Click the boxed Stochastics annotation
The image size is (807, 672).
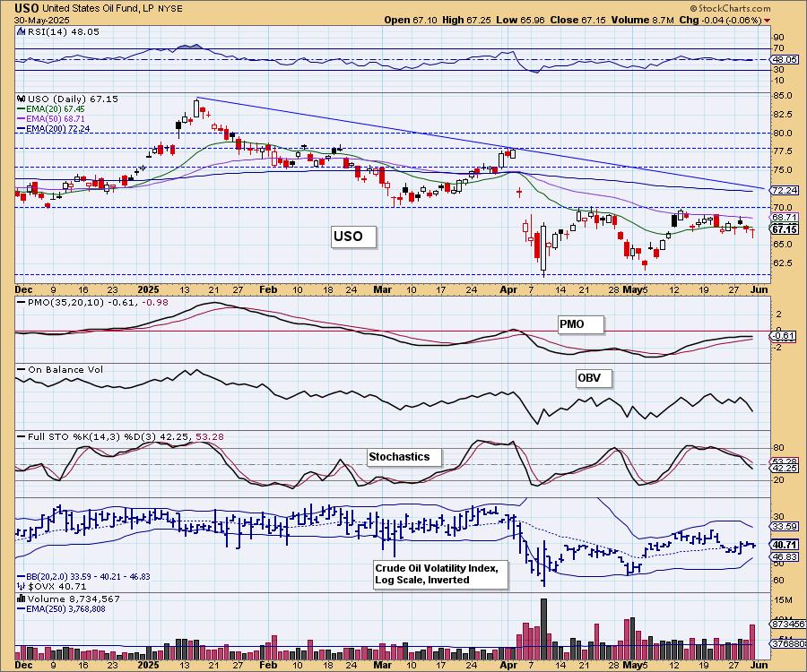coord(404,457)
